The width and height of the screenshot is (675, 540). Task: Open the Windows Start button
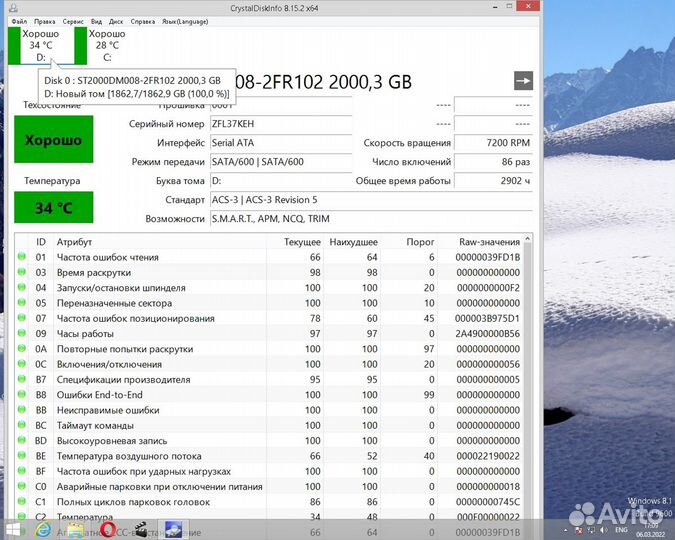coord(12,530)
